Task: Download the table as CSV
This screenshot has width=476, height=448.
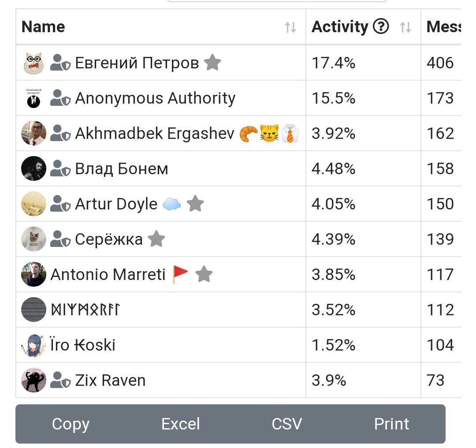Action: 287,424
